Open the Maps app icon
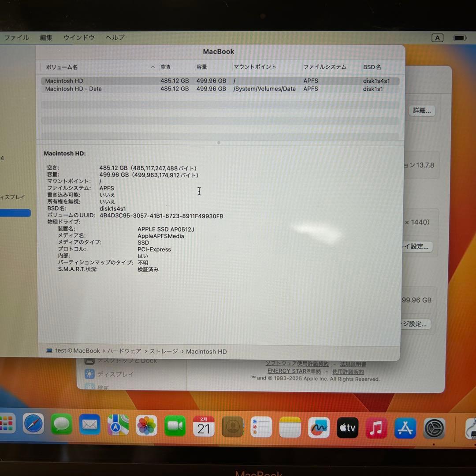Image resolution: width=476 pixels, height=476 pixels. tap(118, 427)
